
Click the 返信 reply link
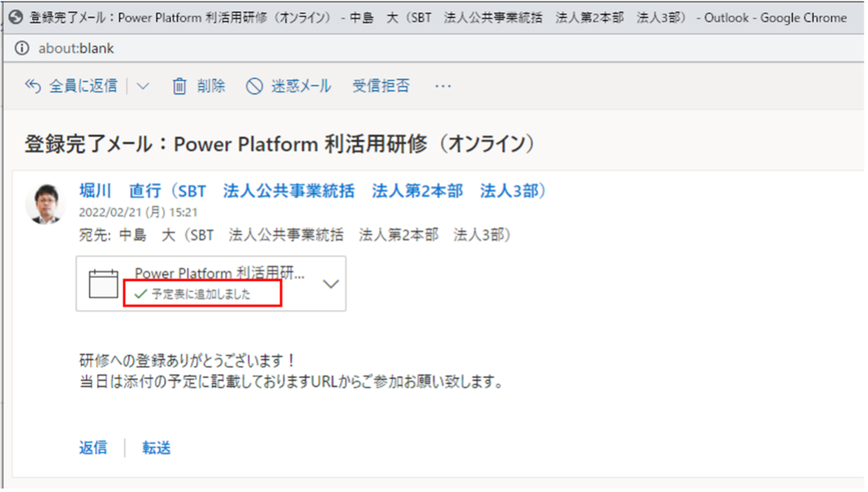click(93, 448)
